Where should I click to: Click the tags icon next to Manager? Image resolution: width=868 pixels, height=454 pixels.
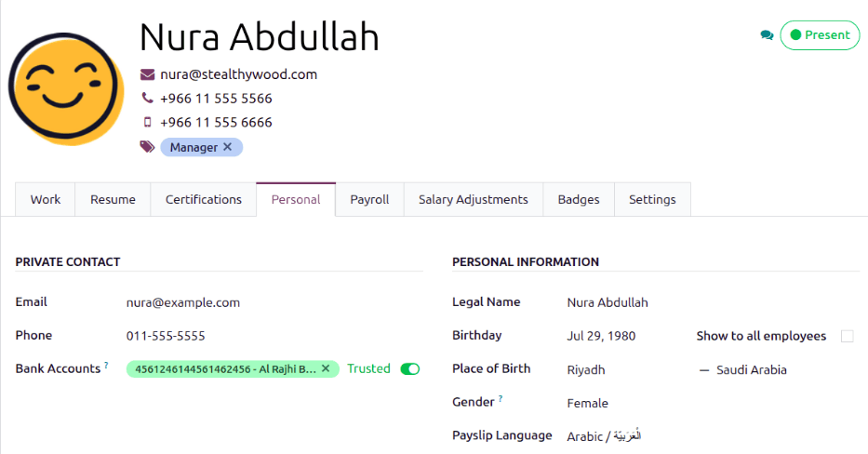pos(147,147)
